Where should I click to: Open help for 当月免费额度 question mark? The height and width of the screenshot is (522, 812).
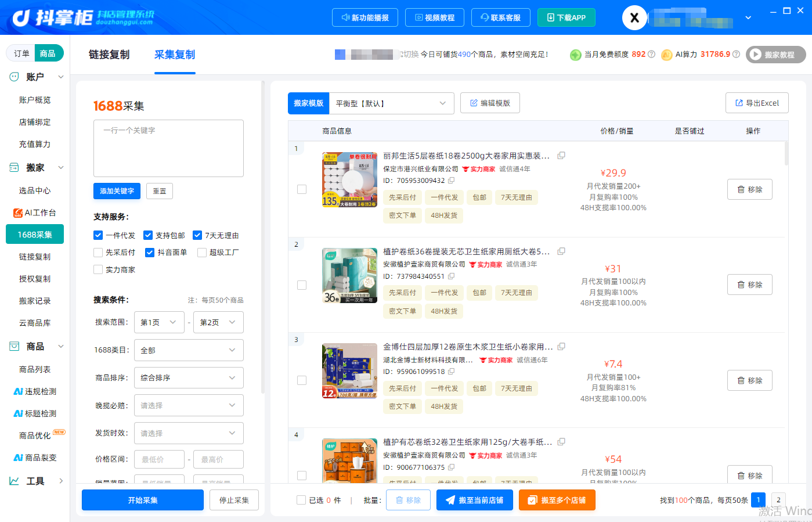pos(652,54)
